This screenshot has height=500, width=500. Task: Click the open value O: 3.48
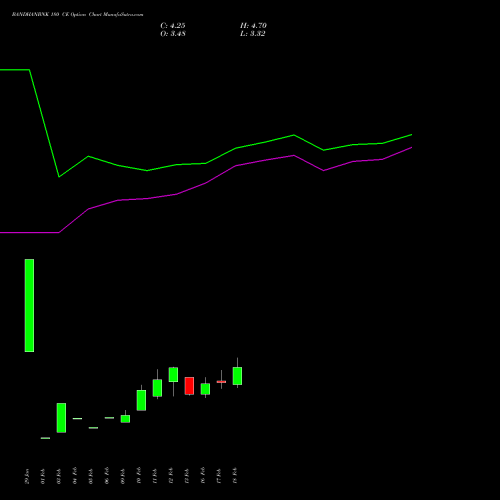point(173,34)
